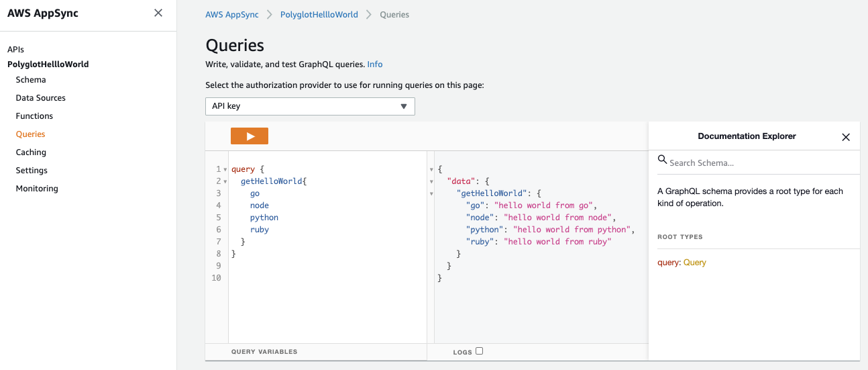Open Settings in the sidebar
868x370 pixels.
click(32, 171)
